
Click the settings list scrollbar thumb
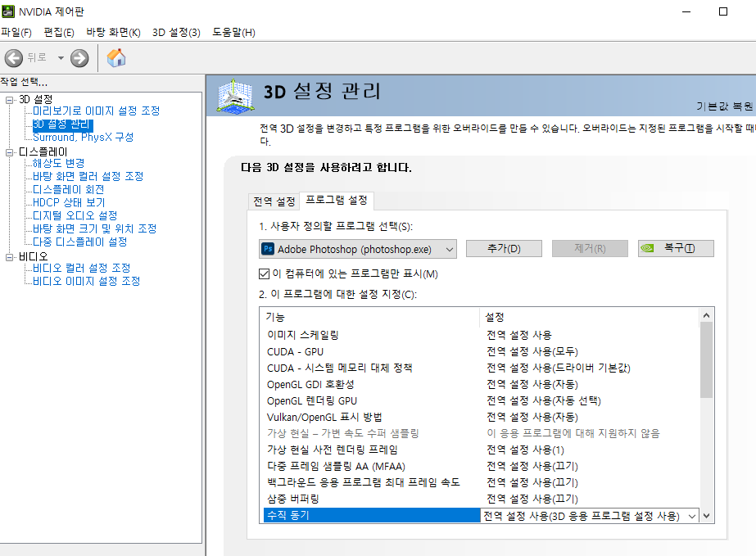point(706,360)
